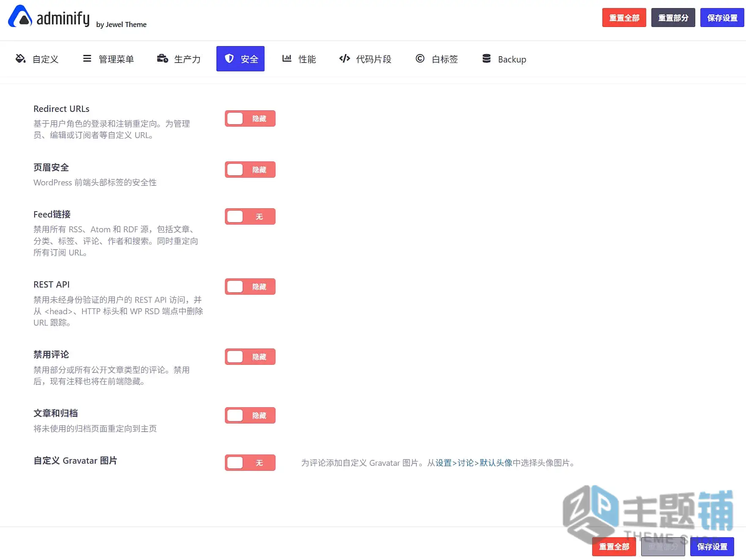Click the hamburger icon beside 管理菜单
Screen dimensions: 746x560
tap(87, 58)
